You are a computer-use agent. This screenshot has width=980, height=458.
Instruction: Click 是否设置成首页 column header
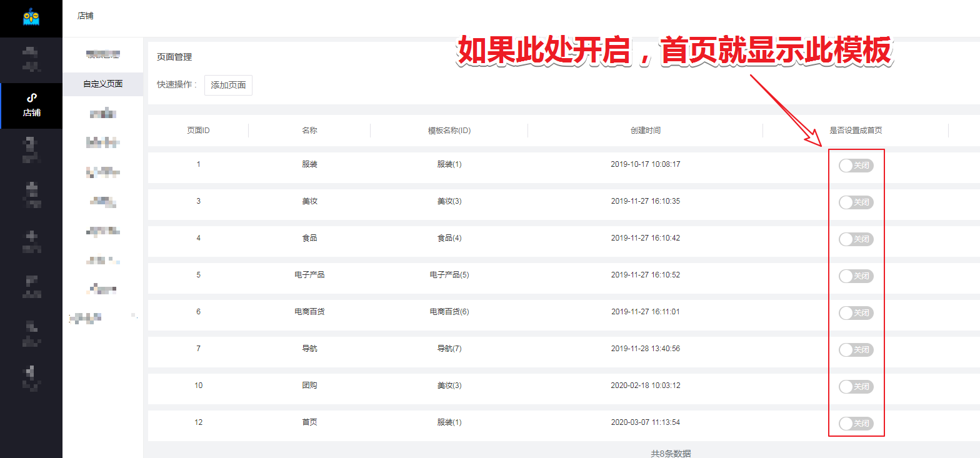click(856, 131)
